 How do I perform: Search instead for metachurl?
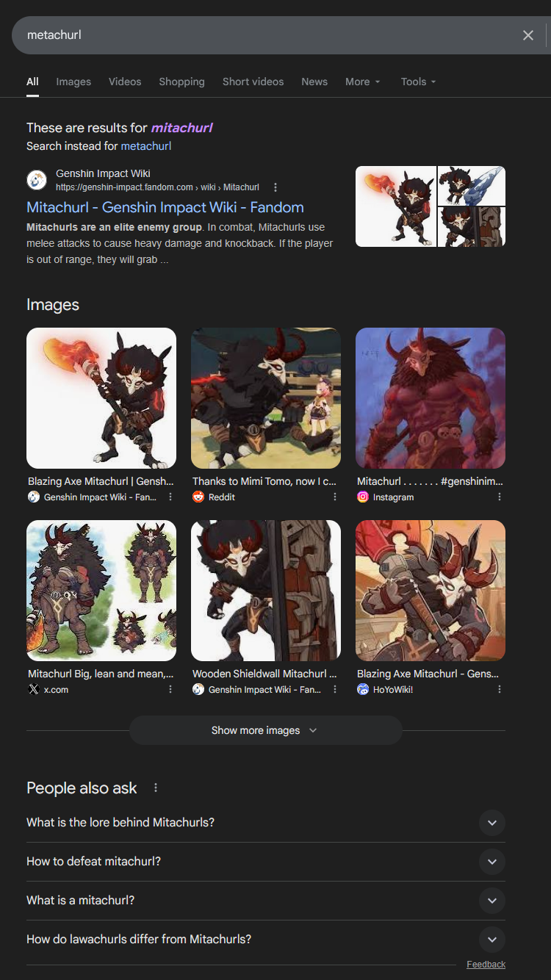pyautogui.click(x=146, y=146)
